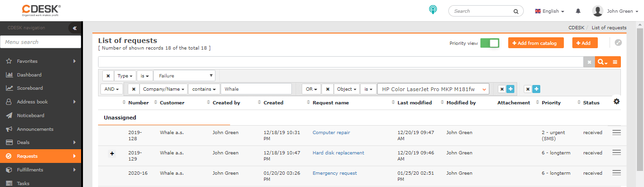The image size is (644, 187).
Task: Open Favorites in the sidebar
Action: 41,61
